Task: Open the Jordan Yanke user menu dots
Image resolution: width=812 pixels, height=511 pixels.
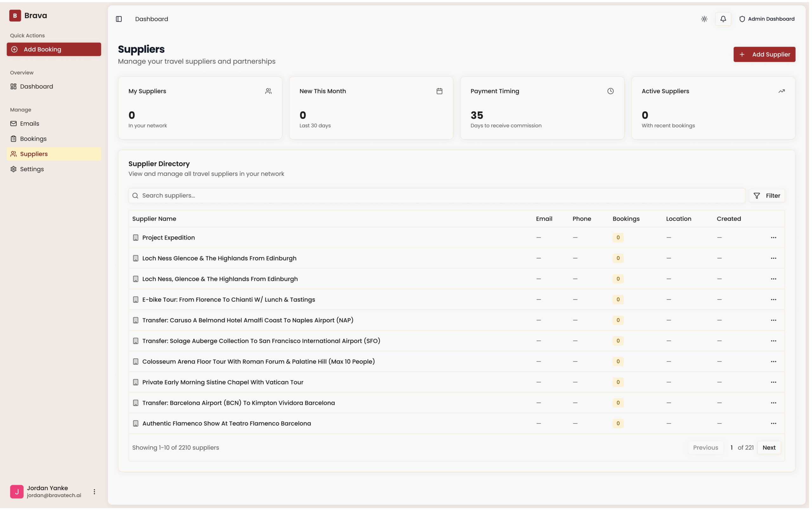Action: tap(95, 491)
